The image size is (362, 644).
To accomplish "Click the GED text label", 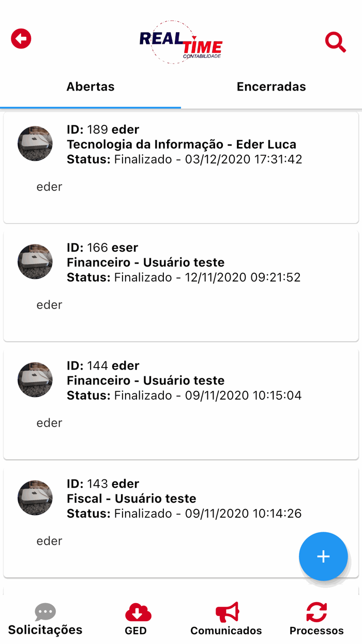I will [x=136, y=631].
